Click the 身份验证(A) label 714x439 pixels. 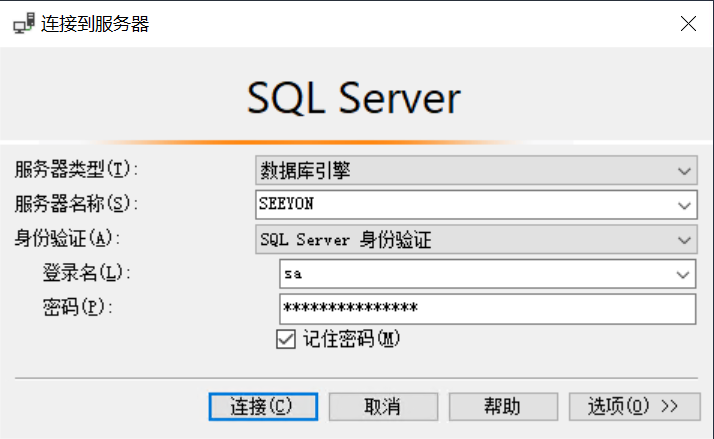tap(66, 238)
